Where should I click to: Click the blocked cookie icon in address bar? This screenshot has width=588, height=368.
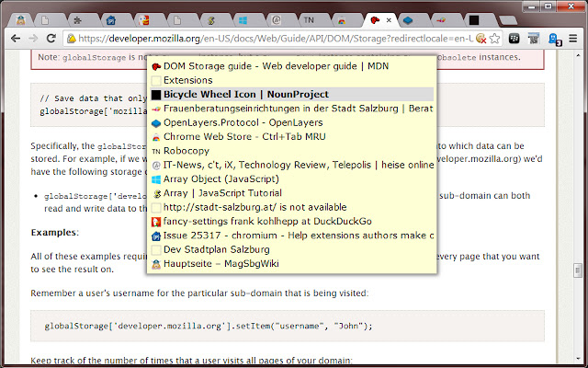click(x=481, y=39)
